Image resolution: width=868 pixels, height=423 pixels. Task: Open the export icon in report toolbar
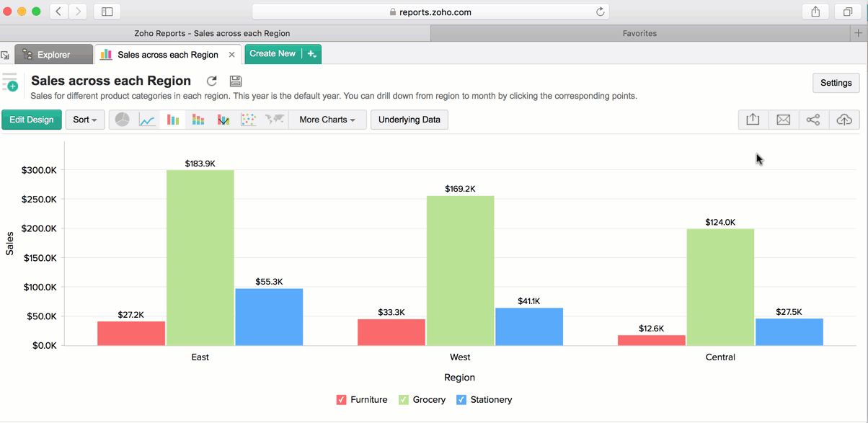[753, 120]
